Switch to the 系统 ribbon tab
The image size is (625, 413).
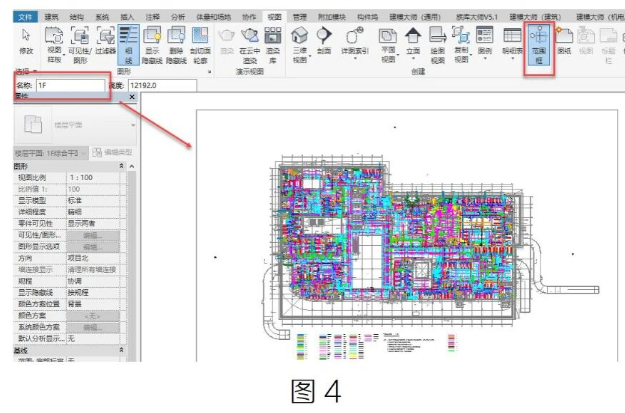point(102,17)
